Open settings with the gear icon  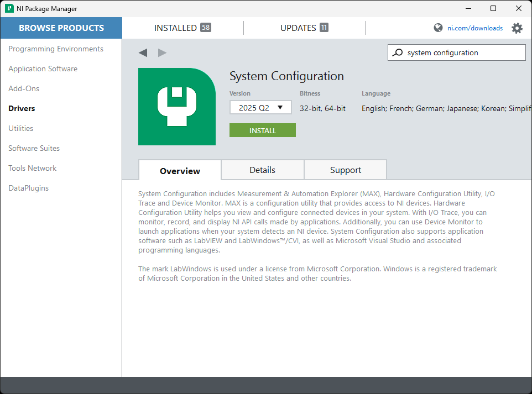click(517, 28)
